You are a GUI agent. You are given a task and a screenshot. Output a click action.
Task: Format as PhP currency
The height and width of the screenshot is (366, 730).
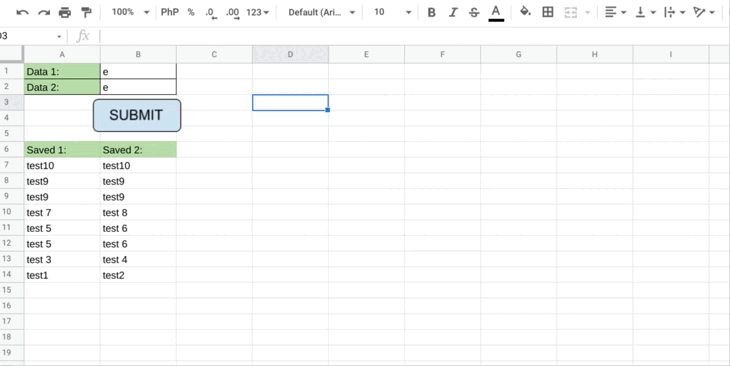point(169,12)
